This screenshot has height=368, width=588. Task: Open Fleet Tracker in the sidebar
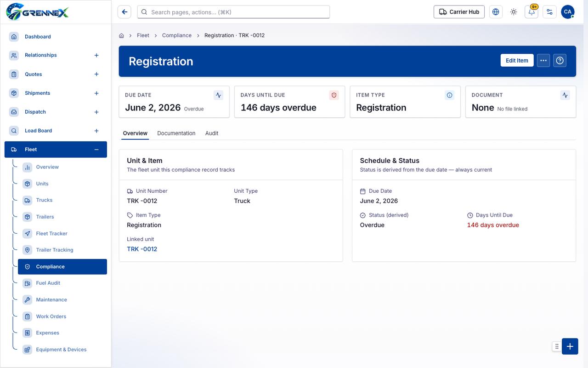(62, 234)
